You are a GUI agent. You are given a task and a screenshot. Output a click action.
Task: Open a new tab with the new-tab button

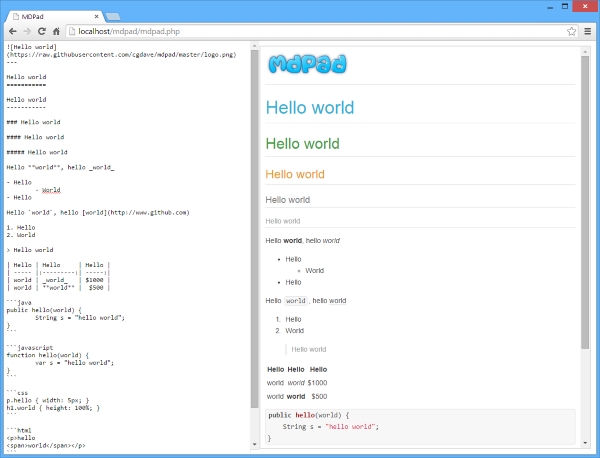tap(113, 16)
